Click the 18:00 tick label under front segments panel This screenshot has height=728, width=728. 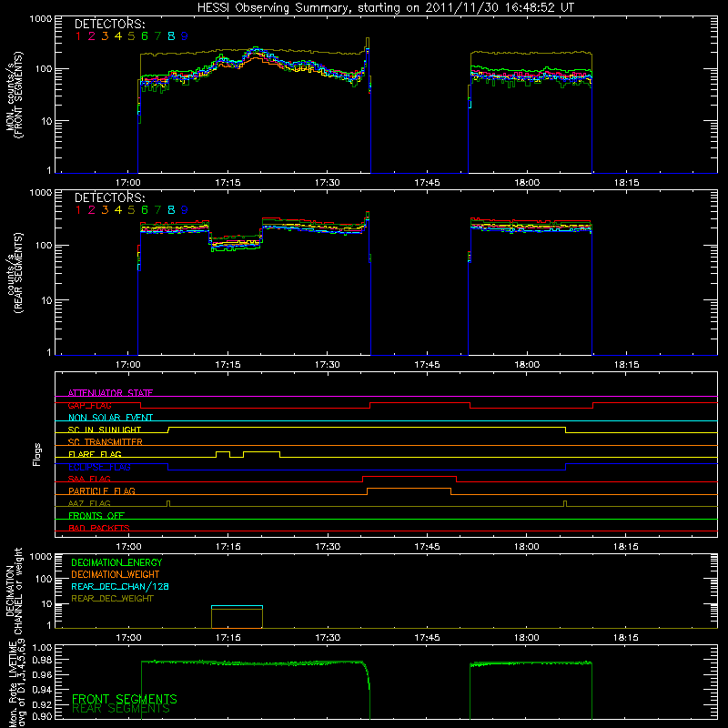point(527,183)
